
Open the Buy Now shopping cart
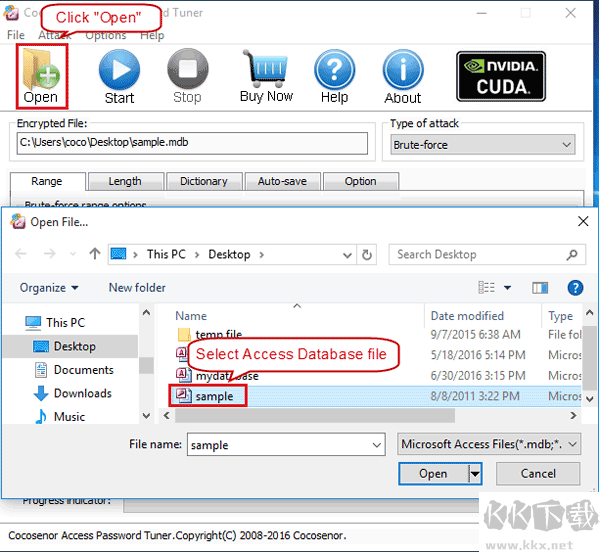point(266,77)
